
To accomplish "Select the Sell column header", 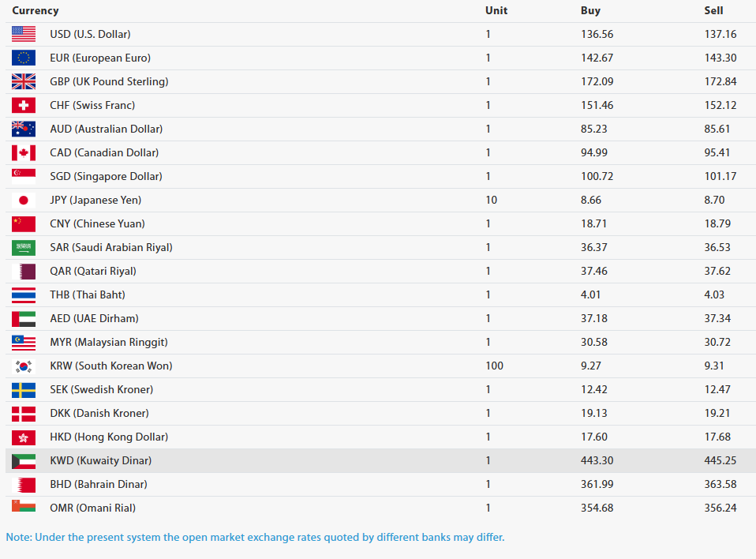I will pos(713,10).
